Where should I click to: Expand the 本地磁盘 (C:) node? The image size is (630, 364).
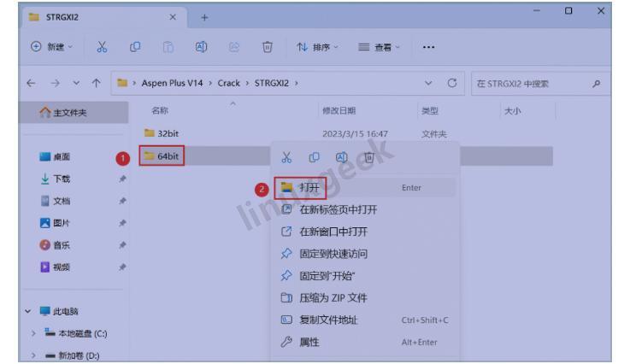(33, 333)
